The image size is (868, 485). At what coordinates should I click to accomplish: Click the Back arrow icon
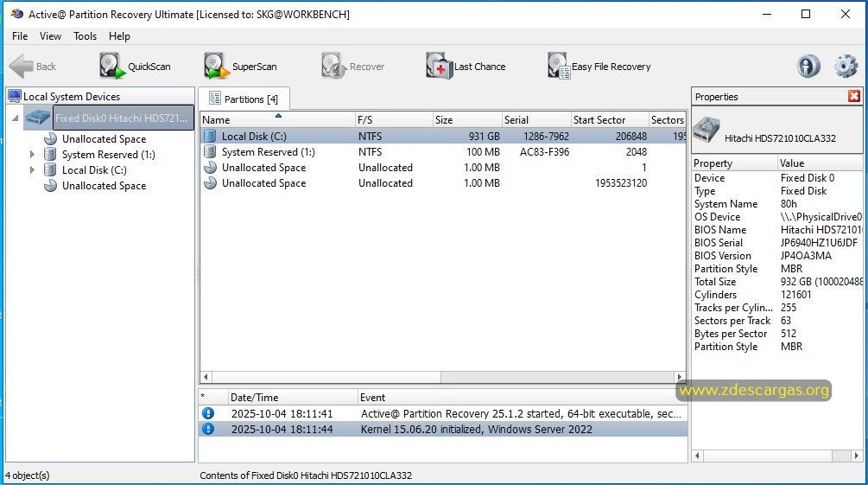[x=22, y=66]
